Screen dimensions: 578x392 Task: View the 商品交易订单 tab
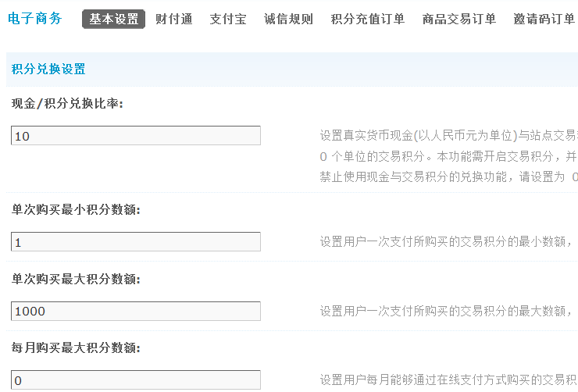click(459, 19)
